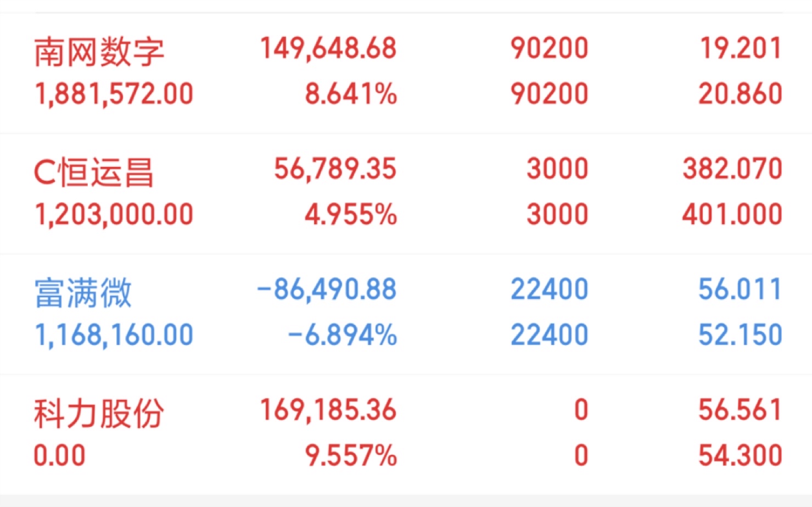Click 南网数字 profit amount 149,648.68
The height and width of the screenshot is (507, 812).
coord(328,48)
